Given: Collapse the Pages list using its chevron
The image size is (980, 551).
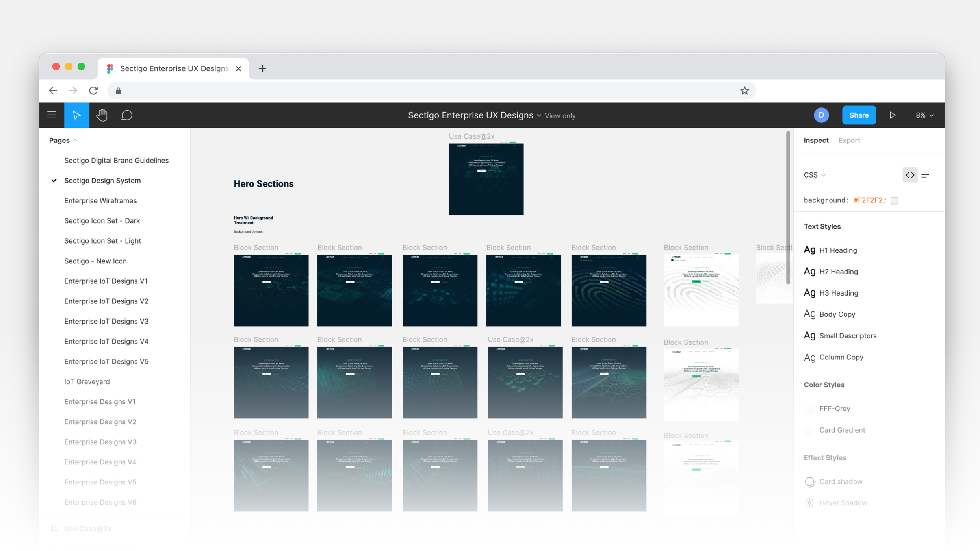Looking at the screenshot, I should coord(75,140).
